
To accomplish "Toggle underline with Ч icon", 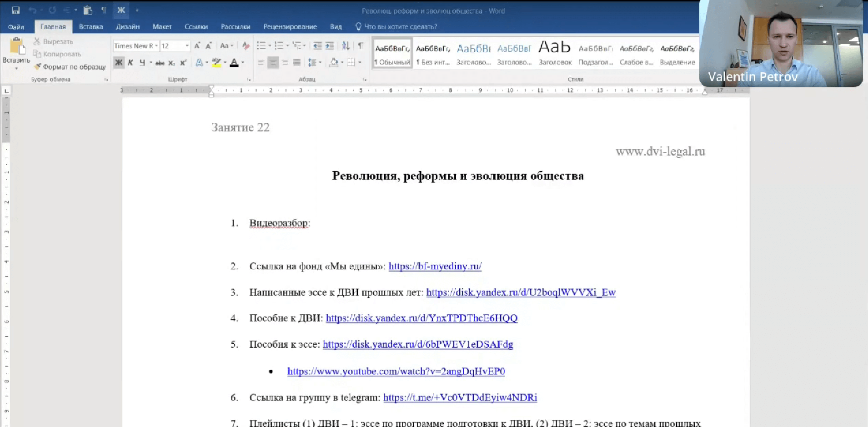I will (141, 63).
